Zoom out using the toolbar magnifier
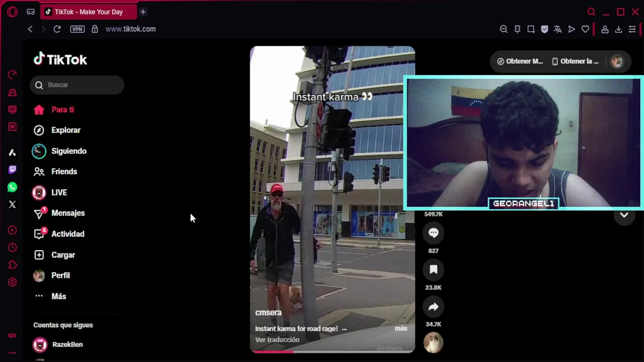The image size is (644, 362). [x=504, y=29]
